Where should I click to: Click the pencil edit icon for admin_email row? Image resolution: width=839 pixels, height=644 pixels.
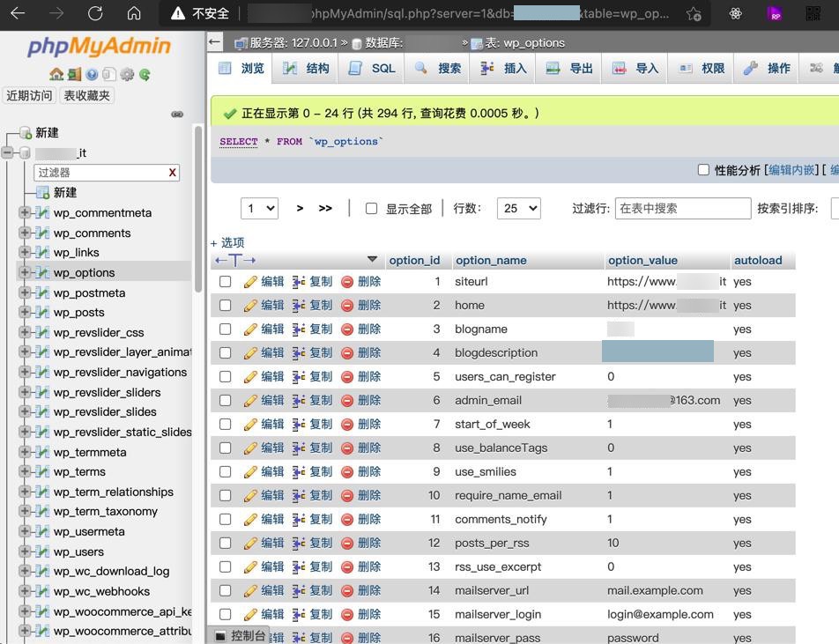250,401
